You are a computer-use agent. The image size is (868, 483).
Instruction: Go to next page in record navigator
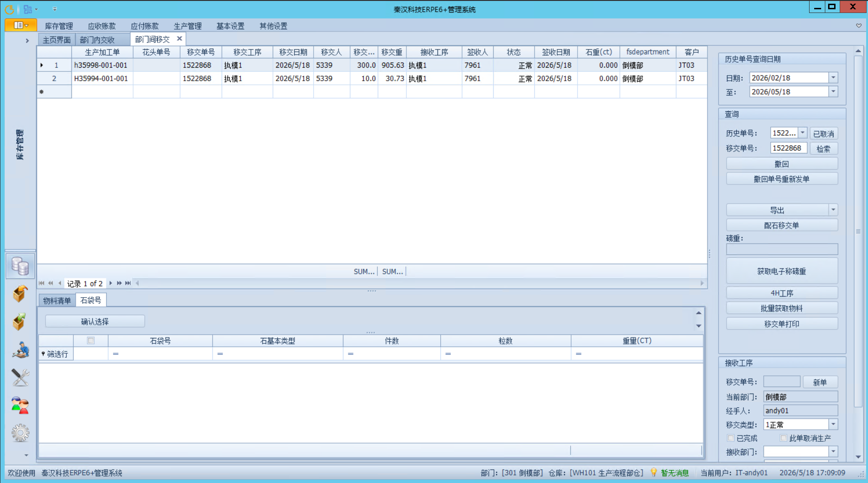pyautogui.click(x=119, y=283)
